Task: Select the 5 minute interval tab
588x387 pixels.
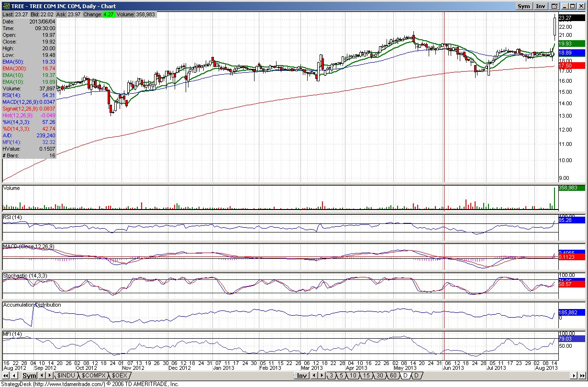Action: click(x=342, y=376)
